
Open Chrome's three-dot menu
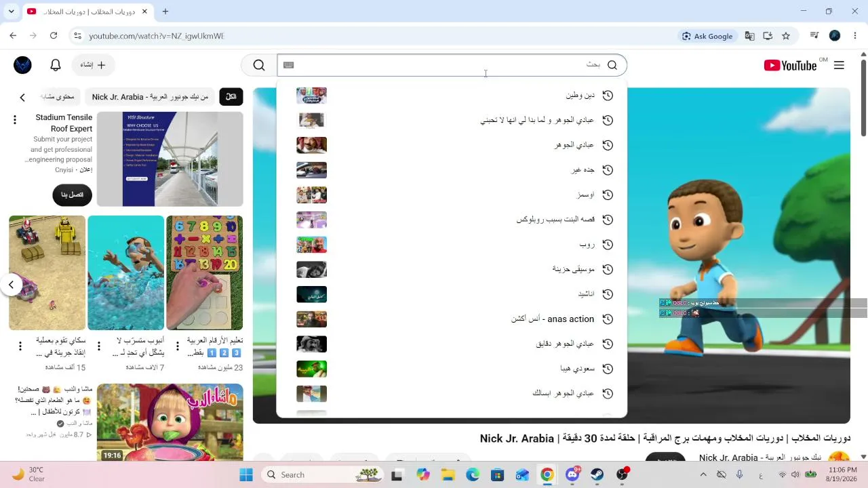point(854,36)
